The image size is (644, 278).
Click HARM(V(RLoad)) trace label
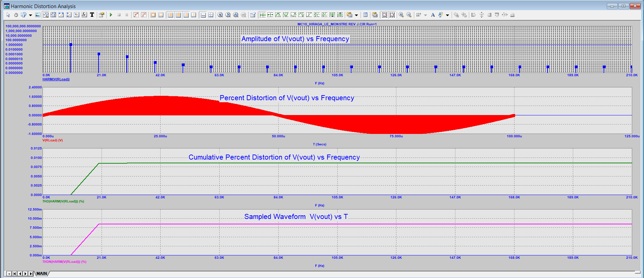point(56,79)
